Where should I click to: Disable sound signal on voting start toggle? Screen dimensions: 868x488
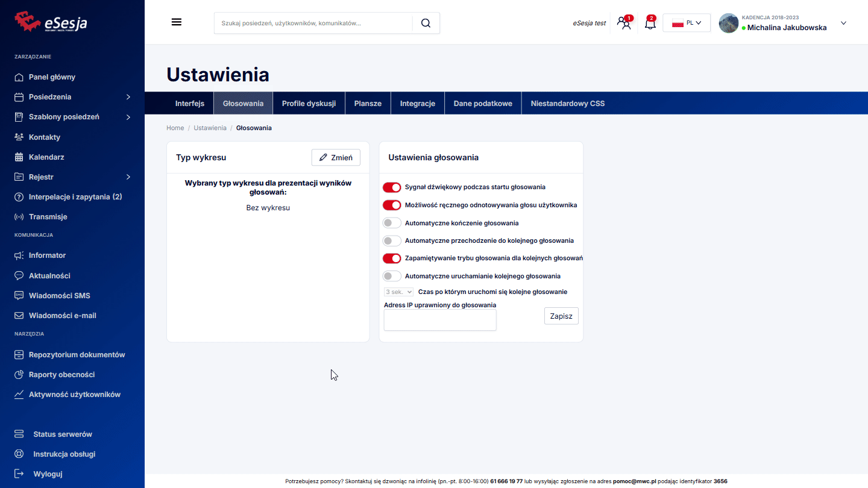click(x=392, y=187)
